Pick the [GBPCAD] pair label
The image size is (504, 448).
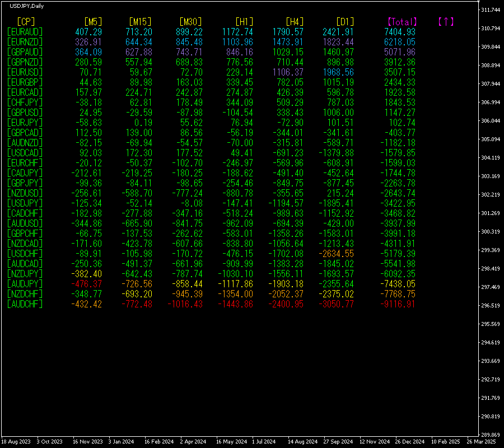[25, 132]
